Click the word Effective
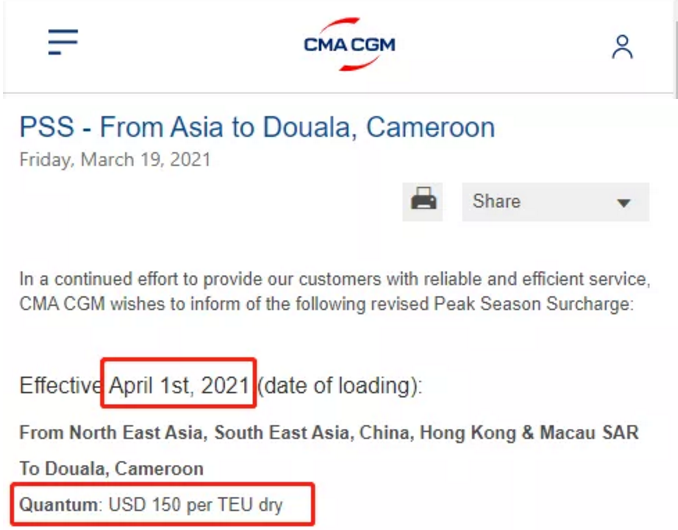Screen dimensions: 678x530 click(60, 385)
